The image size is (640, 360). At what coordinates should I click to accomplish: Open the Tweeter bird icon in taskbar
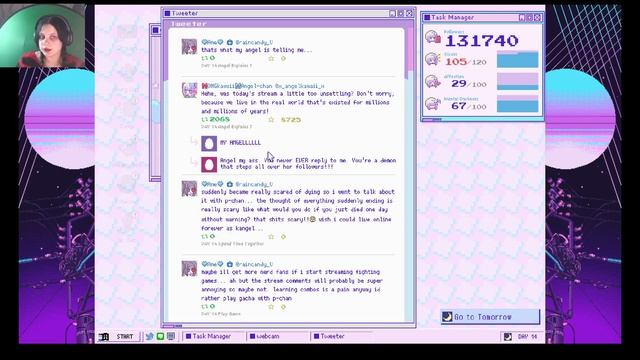150,336
